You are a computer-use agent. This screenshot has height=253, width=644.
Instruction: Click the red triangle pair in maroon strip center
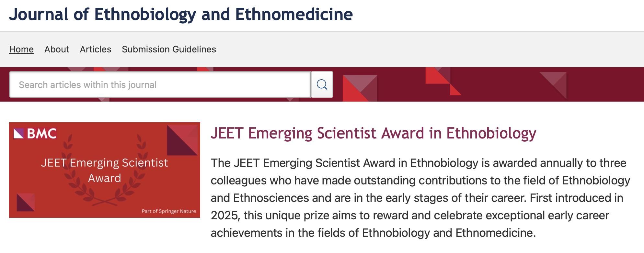443,81
